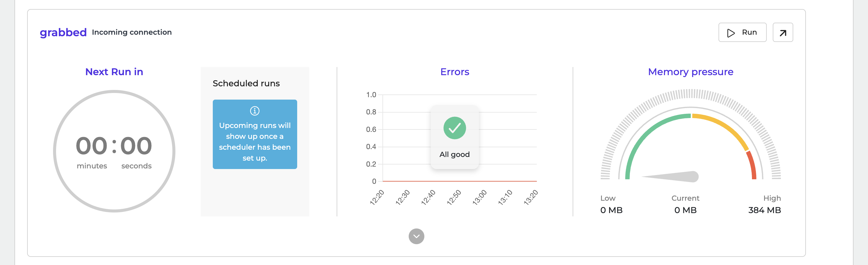Click the Scheduled runs heading
This screenshot has height=265, width=868.
pos(246,83)
